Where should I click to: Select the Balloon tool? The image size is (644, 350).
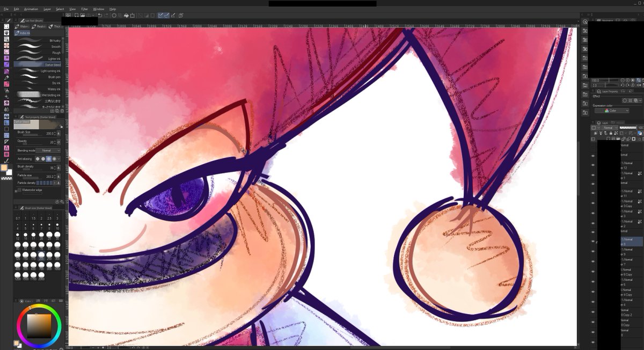pos(6,154)
